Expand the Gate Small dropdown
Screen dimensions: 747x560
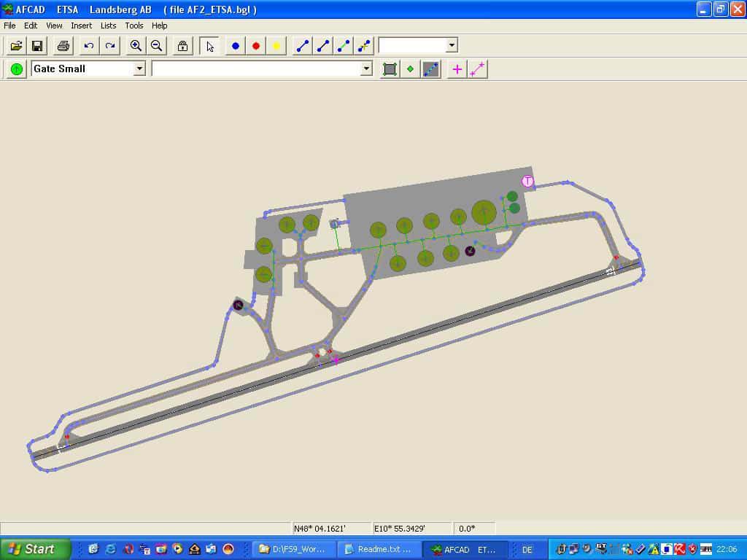[x=139, y=69]
